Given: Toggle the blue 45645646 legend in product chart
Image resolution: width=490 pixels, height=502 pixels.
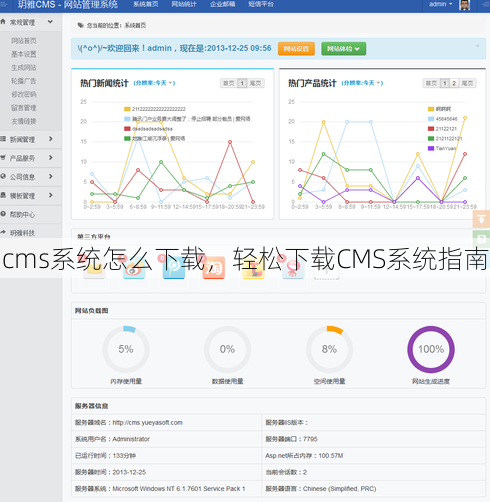Looking at the screenshot, I should click(x=443, y=119).
